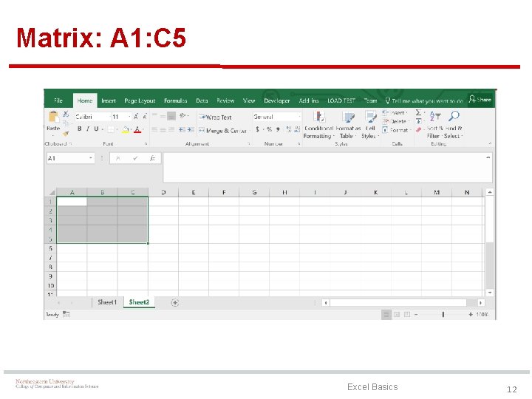Image resolution: width=532 pixels, height=399 pixels.
Task: Switch to the Review tab
Action: (x=225, y=100)
